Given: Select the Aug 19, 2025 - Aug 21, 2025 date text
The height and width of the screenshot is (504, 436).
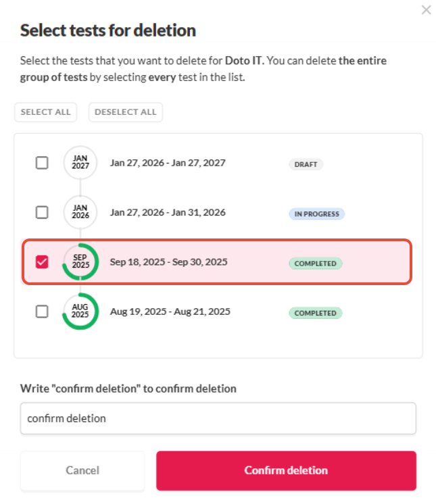Looking at the screenshot, I should pyautogui.click(x=170, y=311).
